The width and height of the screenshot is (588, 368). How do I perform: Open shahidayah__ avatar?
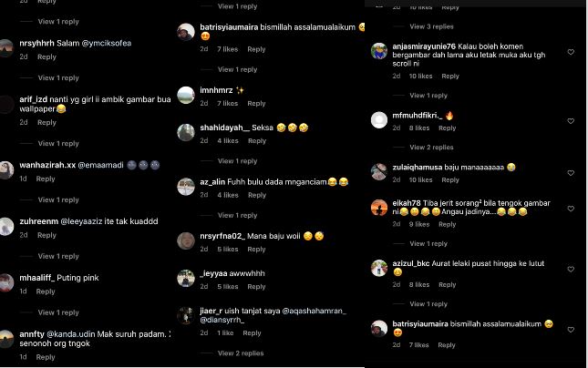tap(186, 132)
